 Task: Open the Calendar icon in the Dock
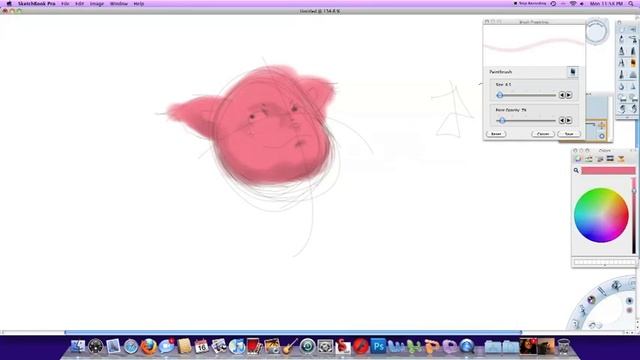tap(202, 347)
